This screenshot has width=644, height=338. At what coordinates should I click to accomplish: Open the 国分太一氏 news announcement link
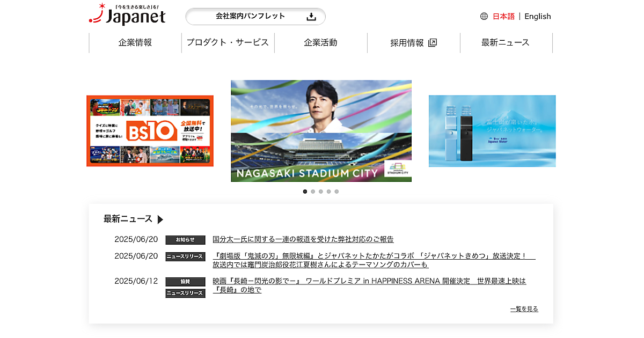coord(303,239)
